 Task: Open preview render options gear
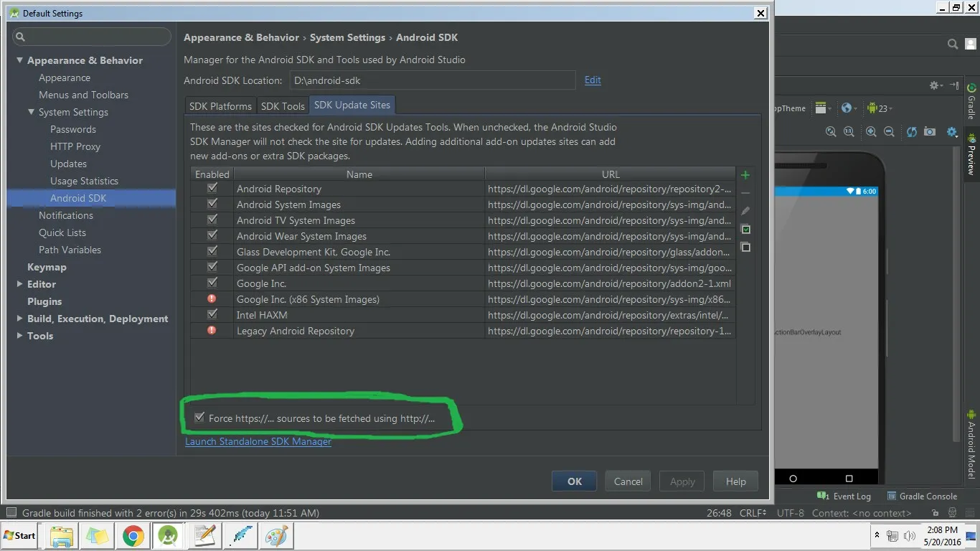[952, 132]
